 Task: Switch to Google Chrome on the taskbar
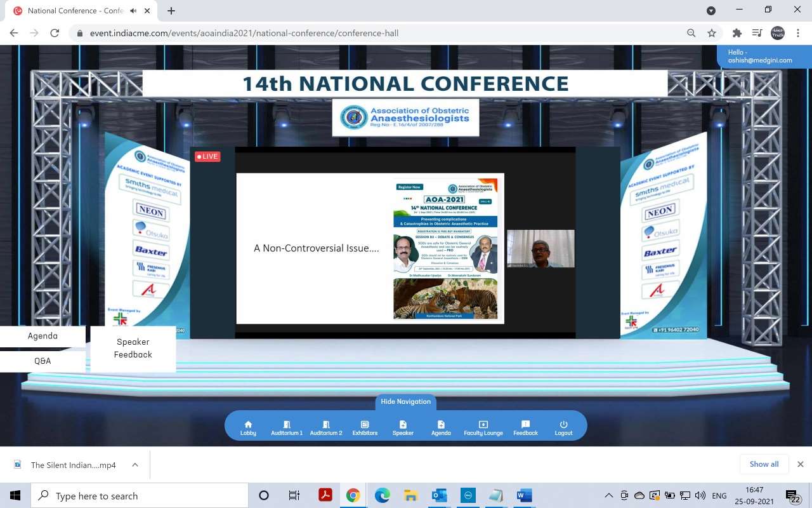(353, 496)
